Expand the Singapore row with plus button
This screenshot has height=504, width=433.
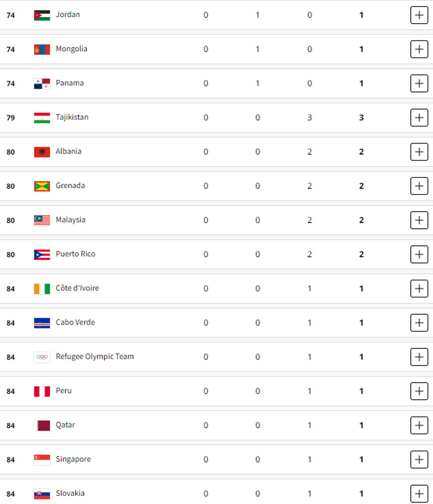point(419,459)
